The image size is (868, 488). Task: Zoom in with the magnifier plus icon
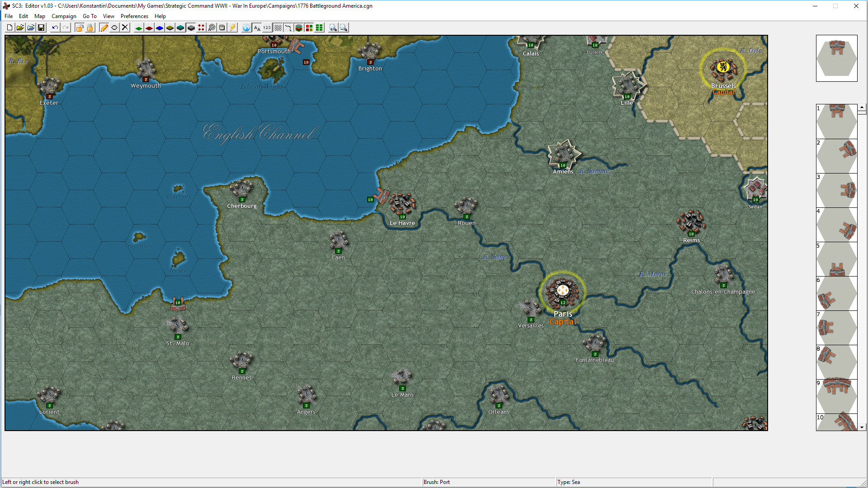pos(333,28)
